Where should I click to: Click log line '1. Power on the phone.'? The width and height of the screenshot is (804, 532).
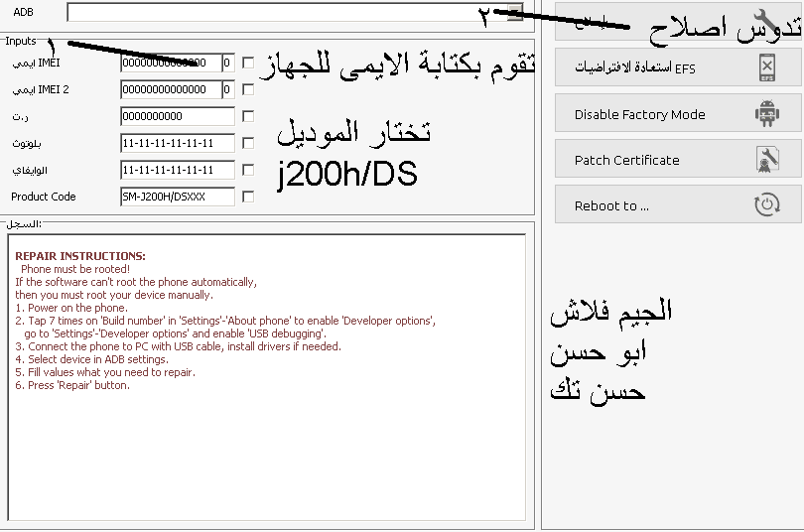click(x=71, y=308)
